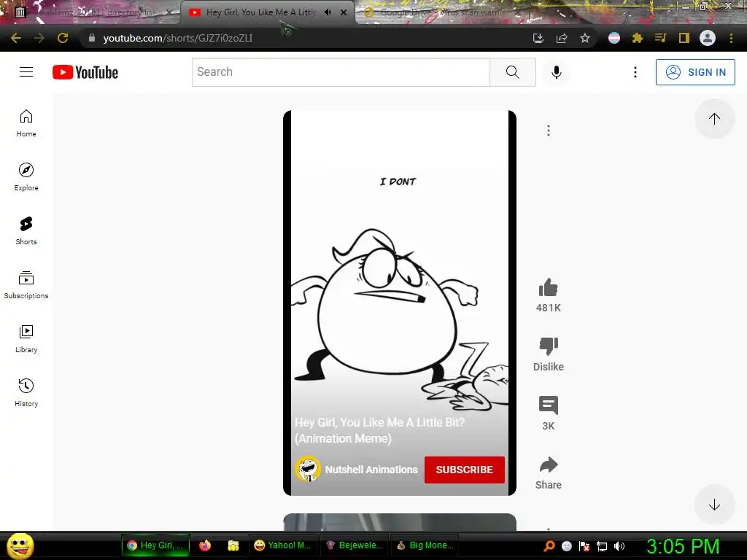Viewport: 747px width, 560px height.
Task: Open Library in the sidebar
Action: (26, 339)
